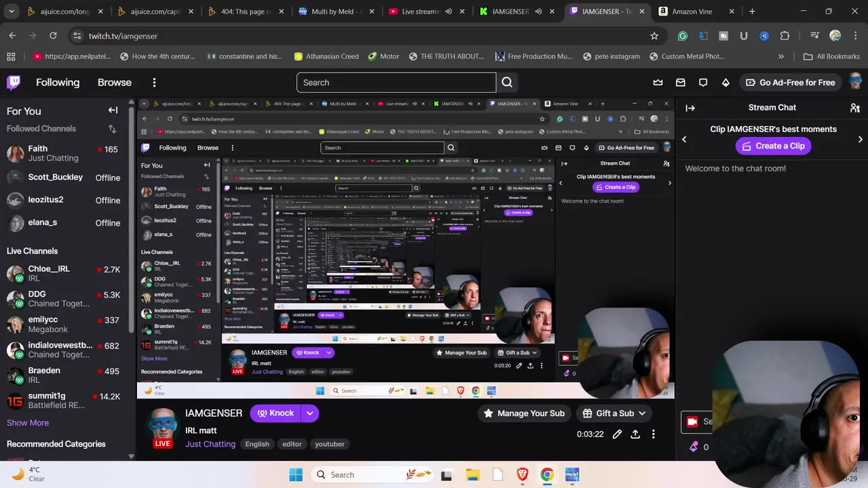Open the Chrome three-dot menu
Screen dimensions: 868x488
[x=855, y=36]
